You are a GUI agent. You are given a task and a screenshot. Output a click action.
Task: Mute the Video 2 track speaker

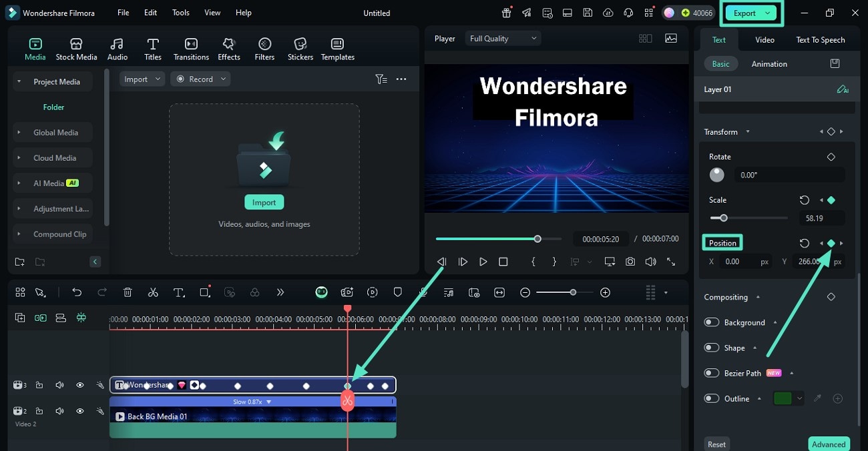pos(59,411)
